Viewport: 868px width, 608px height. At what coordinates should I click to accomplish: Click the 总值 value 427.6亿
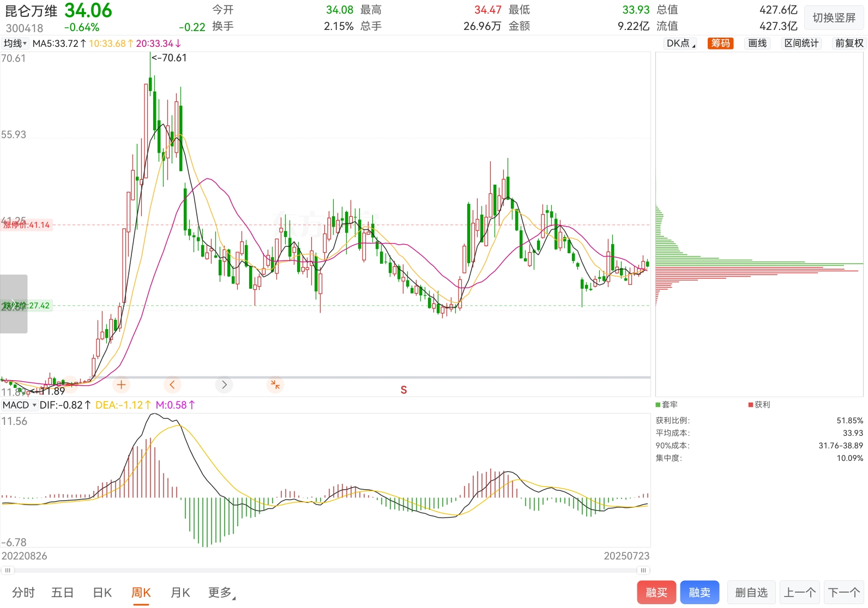coord(778,10)
